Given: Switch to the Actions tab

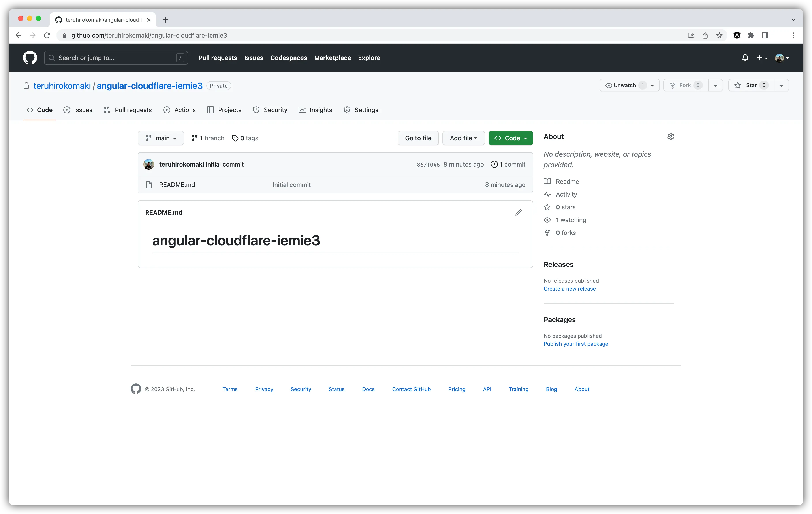Looking at the screenshot, I should pyautogui.click(x=185, y=110).
